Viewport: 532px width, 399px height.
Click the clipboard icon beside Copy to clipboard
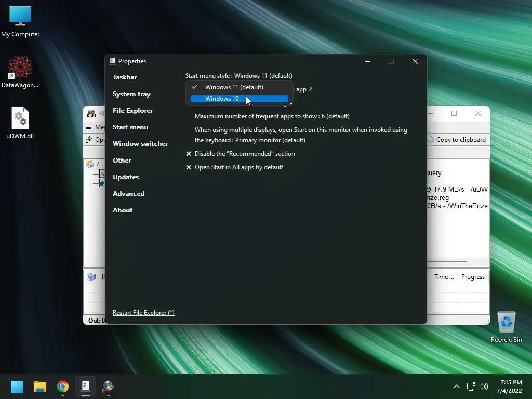click(x=431, y=140)
